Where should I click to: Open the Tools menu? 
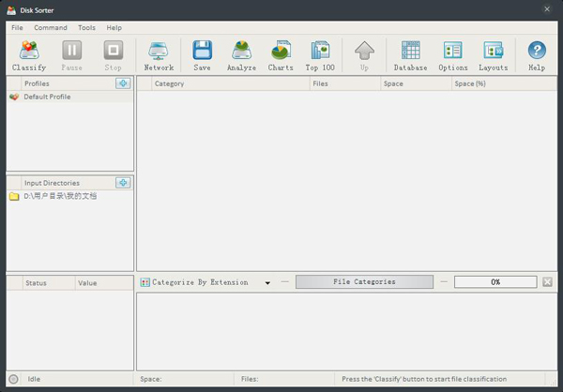point(87,27)
